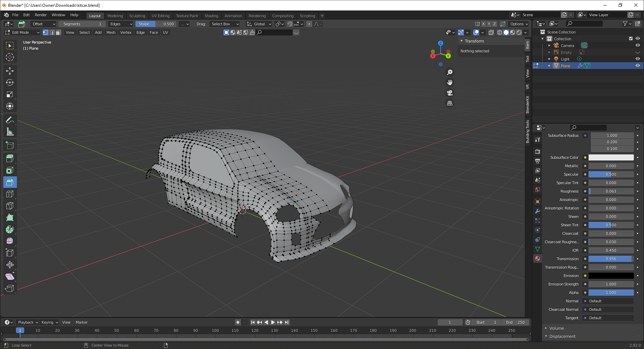Select the Rotate tool
Viewport: 644px width, 349px height.
coord(10,82)
